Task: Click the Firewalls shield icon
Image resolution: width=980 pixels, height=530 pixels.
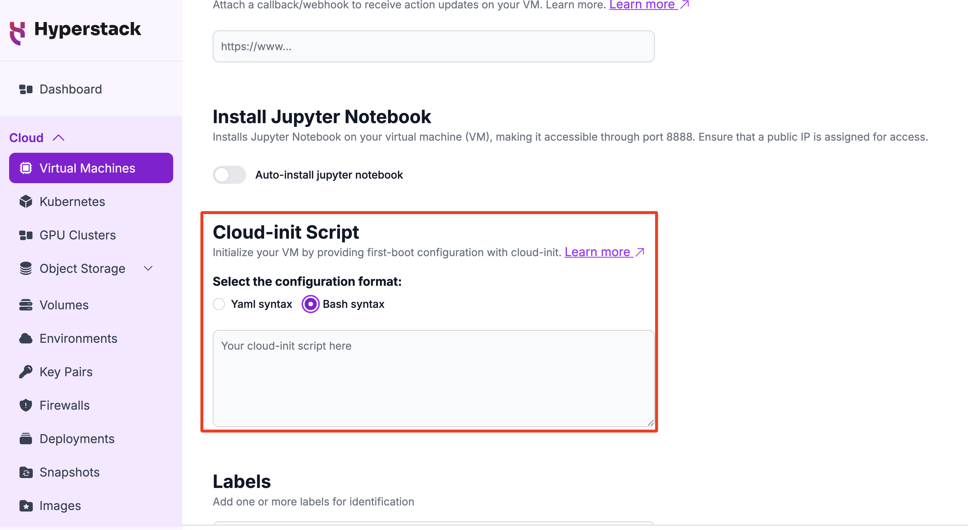Action: coord(26,405)
